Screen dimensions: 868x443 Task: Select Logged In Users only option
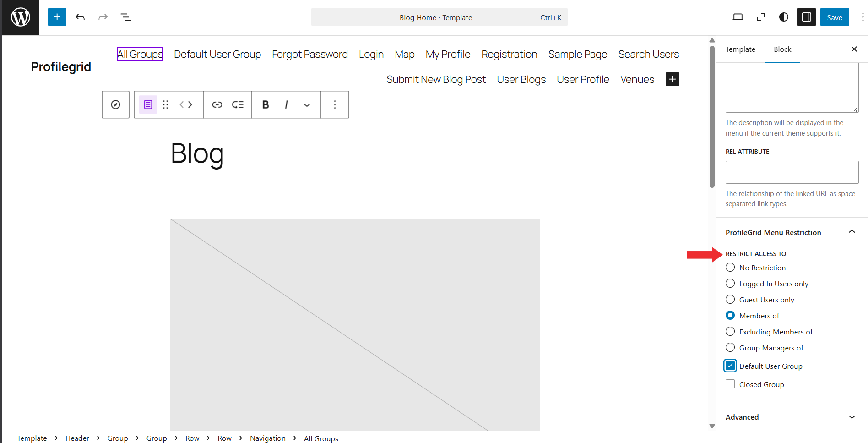click(730, 284)
